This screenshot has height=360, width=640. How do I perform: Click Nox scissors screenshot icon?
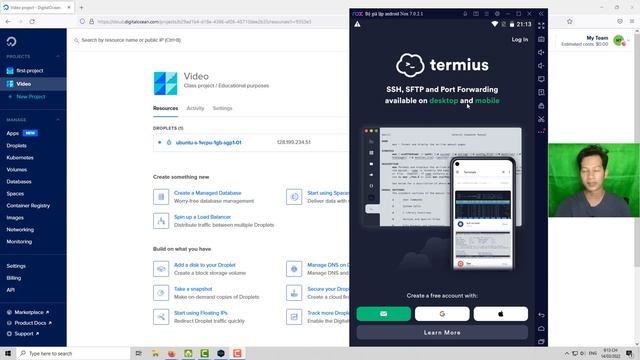(x=541, y=119)
